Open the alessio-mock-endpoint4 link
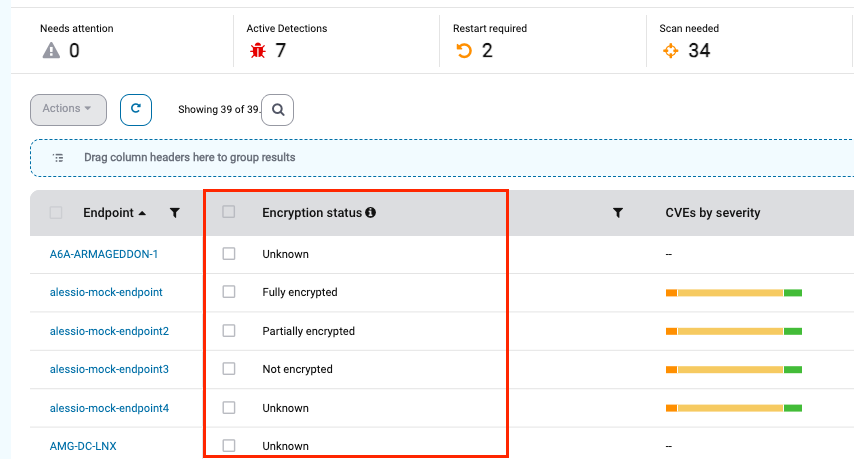Image resolution: width=854 pixels, height=459 pixels. pyautogui.click(x=109, y=408)
